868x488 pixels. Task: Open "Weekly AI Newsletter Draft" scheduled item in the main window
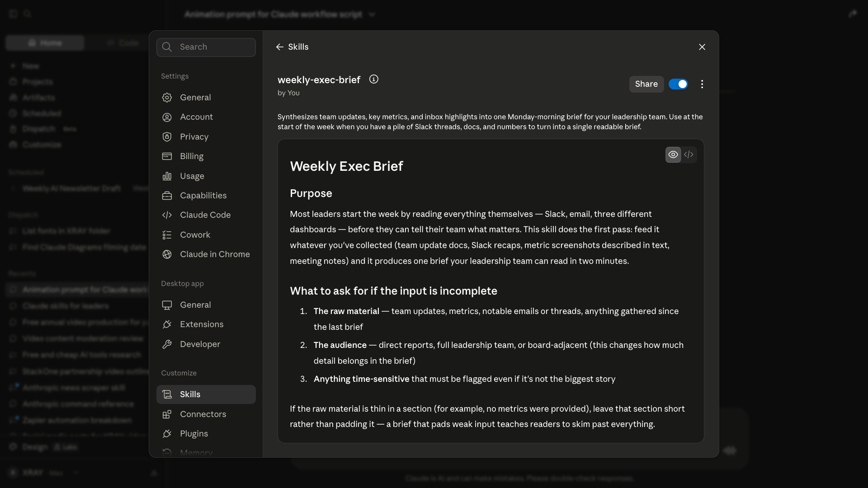click(71, 188)
